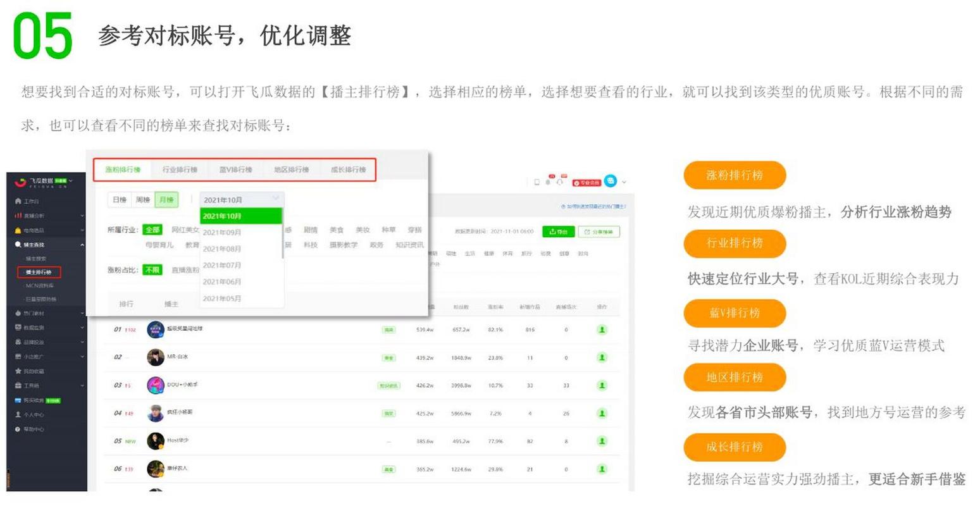
Task: Filter industry by 母婴育儿
Action: [159, 245]
